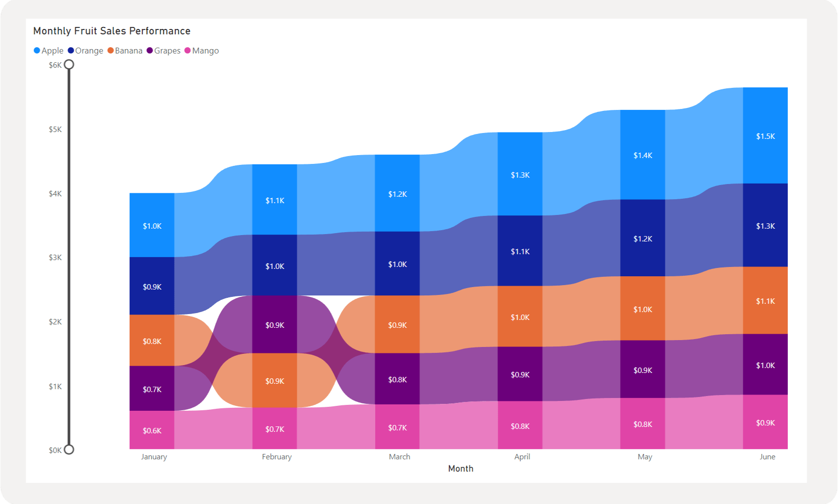Click the Month axis title
Image resolution: width=838 pixels, height=504 pixels.
click(x=460, y=468)
